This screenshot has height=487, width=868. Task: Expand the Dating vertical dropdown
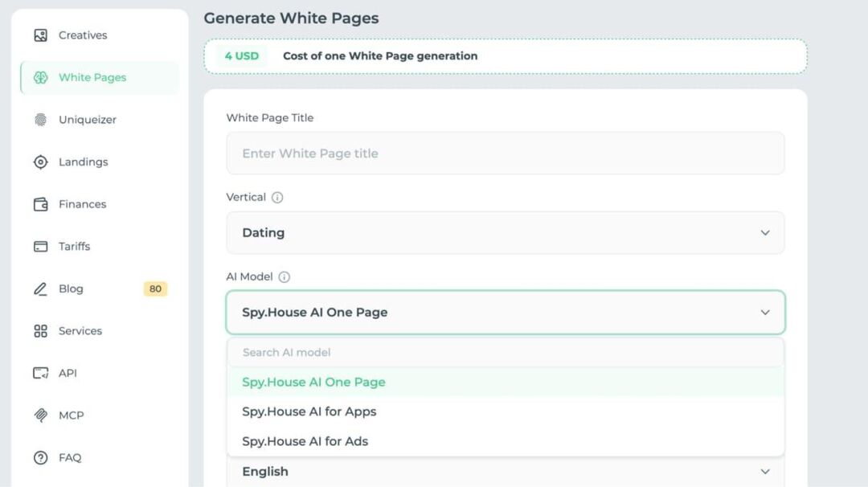[506, 233]
